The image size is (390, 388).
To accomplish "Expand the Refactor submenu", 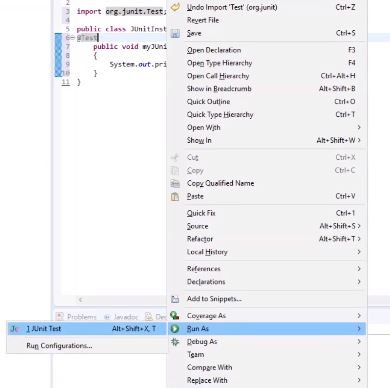I will [x=267, y=239].
